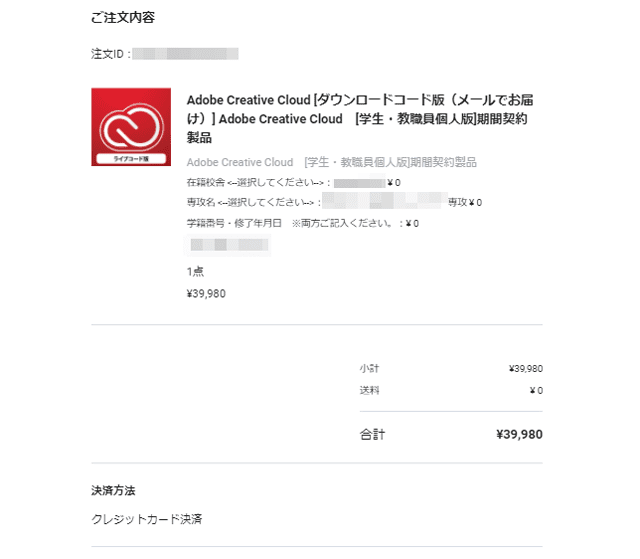Click the 送料 label
This screenshot has height=559, width=640.
369,390
